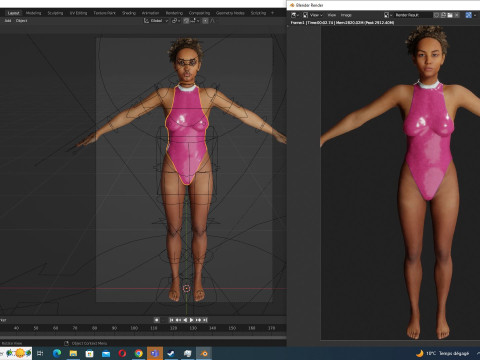Open the snapping options dropdown

click(195, 21)
